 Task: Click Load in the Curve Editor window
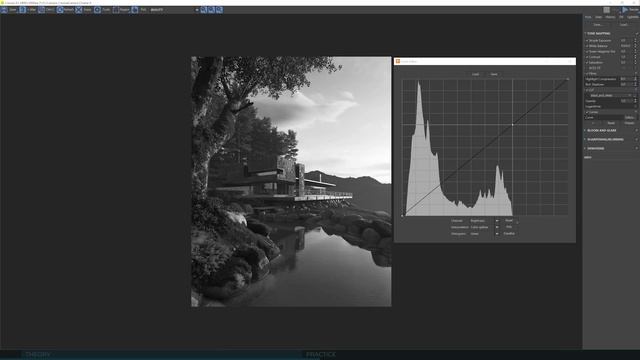[476, 74]
